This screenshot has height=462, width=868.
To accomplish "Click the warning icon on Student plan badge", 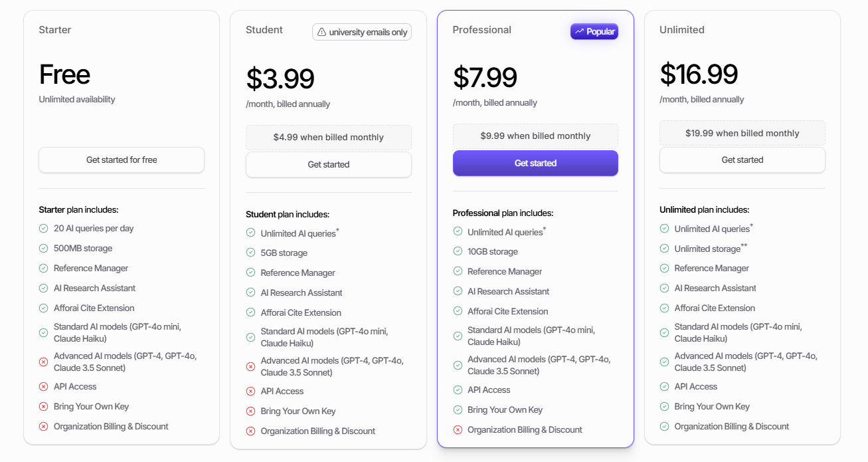I will (322, 32).
